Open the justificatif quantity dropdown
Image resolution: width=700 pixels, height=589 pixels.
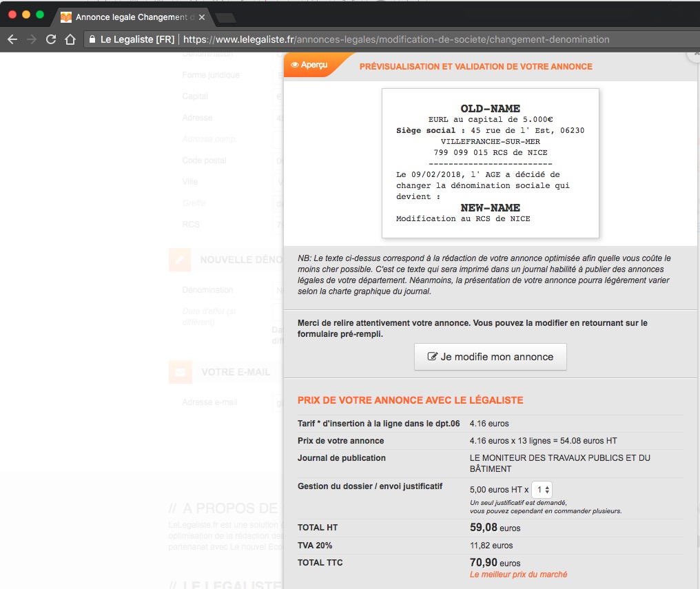542,490
